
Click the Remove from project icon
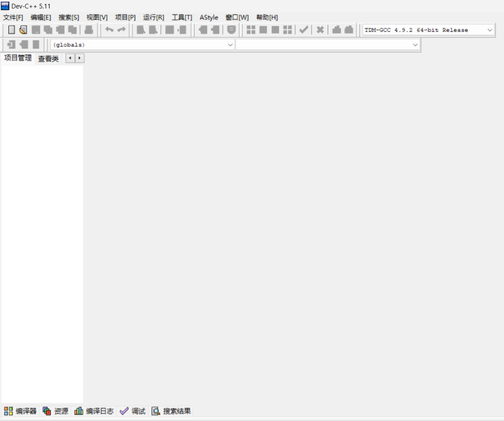(x=215, y=30)
